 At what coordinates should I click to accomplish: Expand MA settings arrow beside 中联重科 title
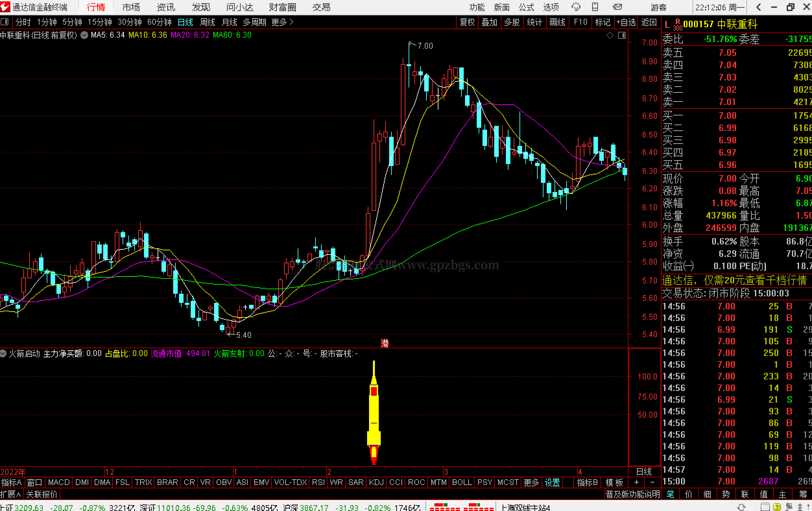[84, 35]
